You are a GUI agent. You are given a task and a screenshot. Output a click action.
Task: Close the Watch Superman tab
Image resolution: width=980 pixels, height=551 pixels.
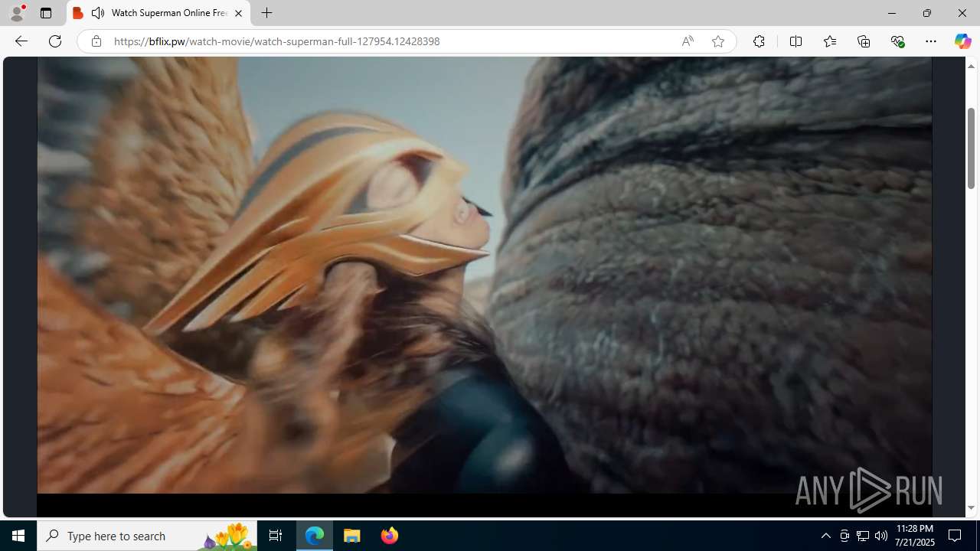[238, 13]
